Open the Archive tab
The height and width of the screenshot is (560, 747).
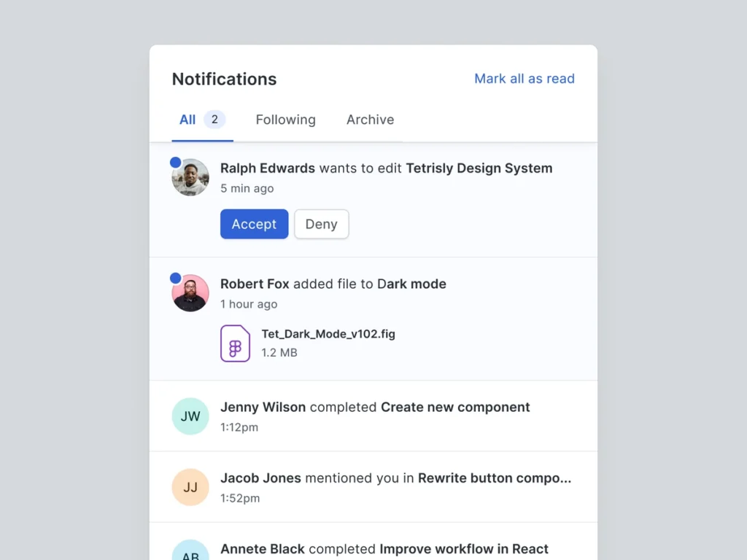point(370,120)
